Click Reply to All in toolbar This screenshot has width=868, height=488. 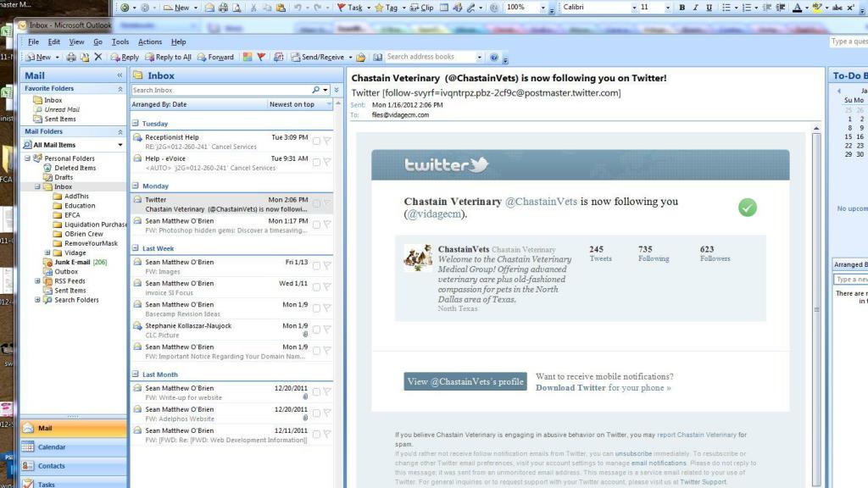click(x=169, y=57)
